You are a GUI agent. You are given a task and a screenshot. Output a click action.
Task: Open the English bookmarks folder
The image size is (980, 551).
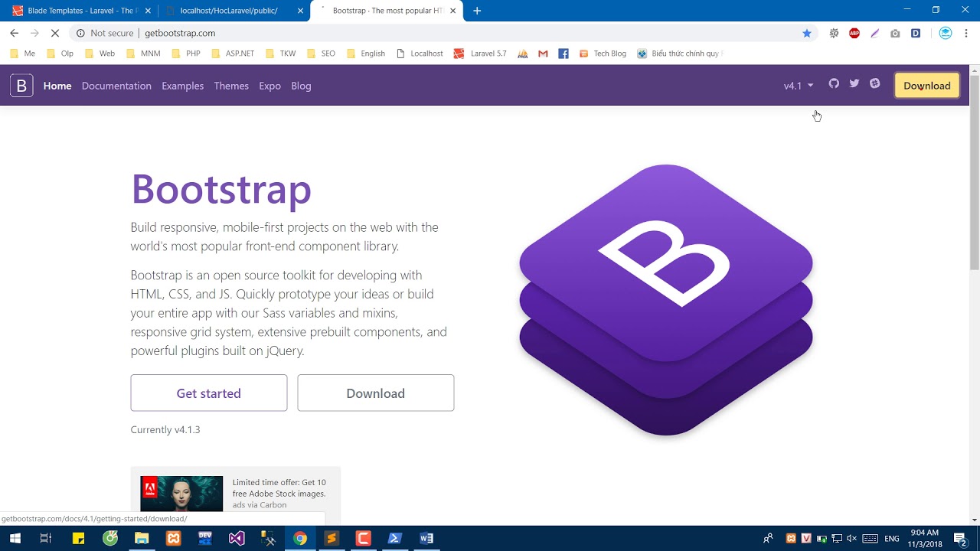coord(366,54)
